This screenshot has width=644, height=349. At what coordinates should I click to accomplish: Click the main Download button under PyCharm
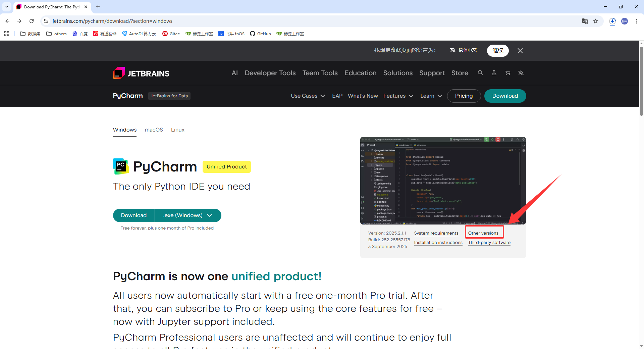tap(134, 215)
